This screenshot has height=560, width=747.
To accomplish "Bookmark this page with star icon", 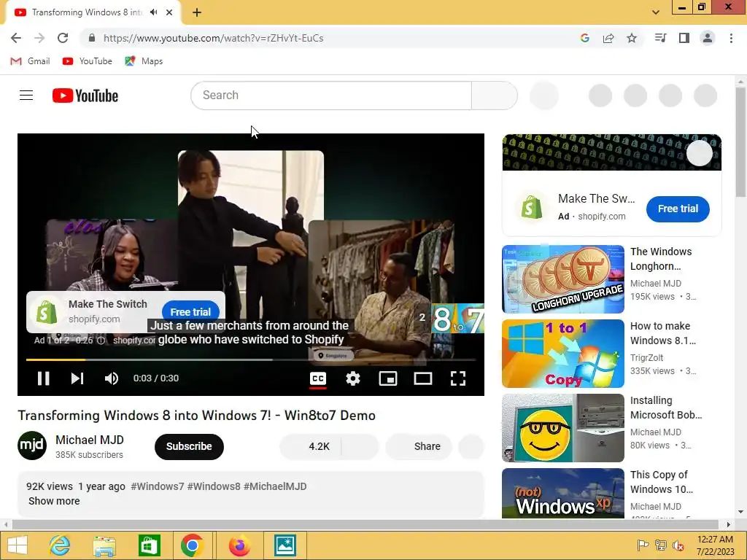I will [632, 38].
